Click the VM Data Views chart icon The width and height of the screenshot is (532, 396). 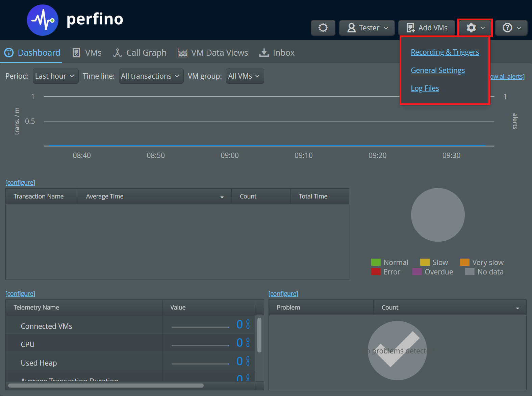click(182, 53)
